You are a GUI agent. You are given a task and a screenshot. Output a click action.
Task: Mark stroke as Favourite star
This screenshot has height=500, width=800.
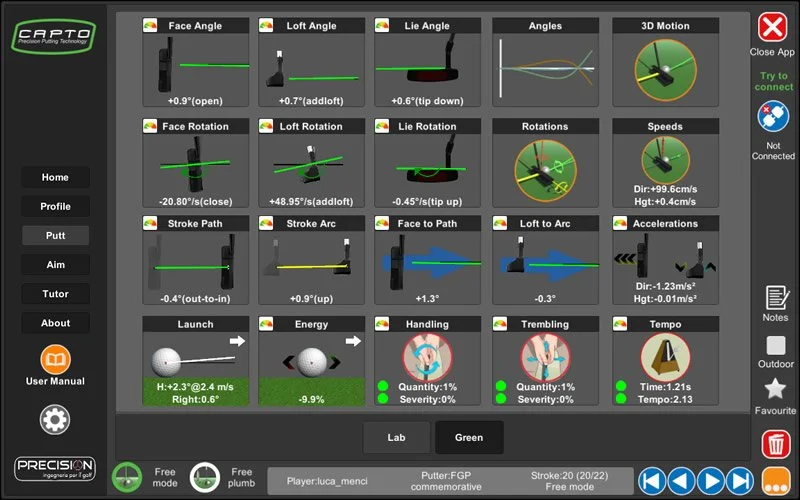pyautogui.click(x=775, y=389)
